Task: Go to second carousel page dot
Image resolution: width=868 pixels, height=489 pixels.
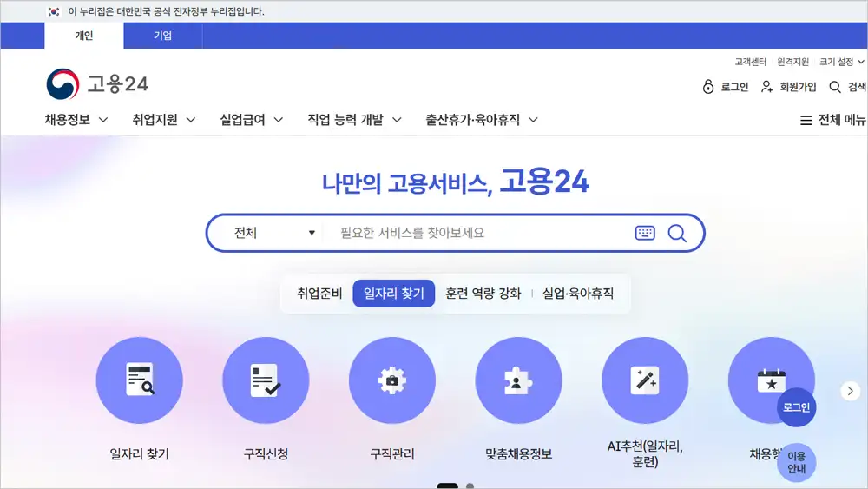Action: click(x=470, y=486)
